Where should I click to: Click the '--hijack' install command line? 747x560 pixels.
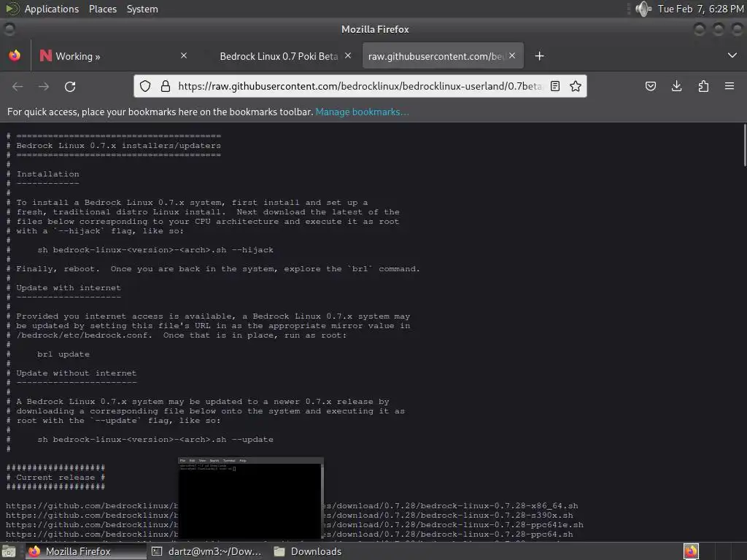[155, 250]
